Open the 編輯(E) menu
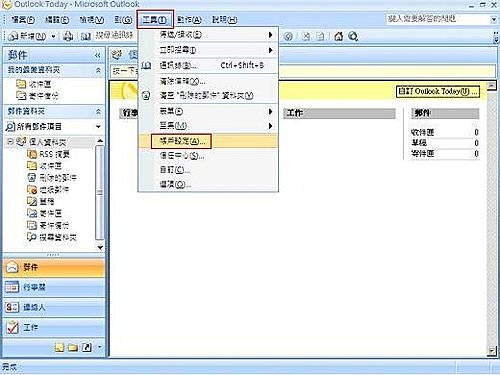Image resolution: width=500 pixels, height=375 pixels. coord(57,20)
